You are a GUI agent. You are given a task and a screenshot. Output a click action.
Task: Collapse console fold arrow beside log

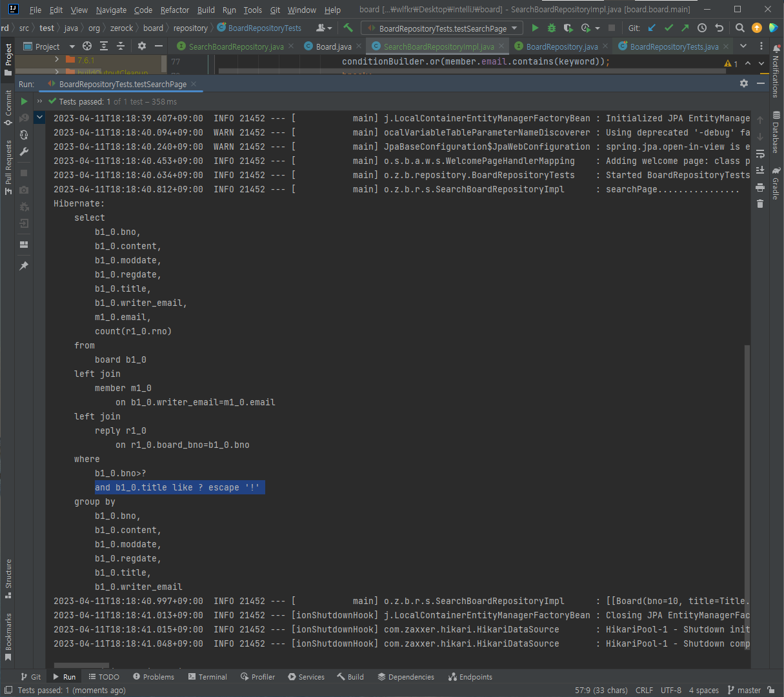tap(39, 117)
